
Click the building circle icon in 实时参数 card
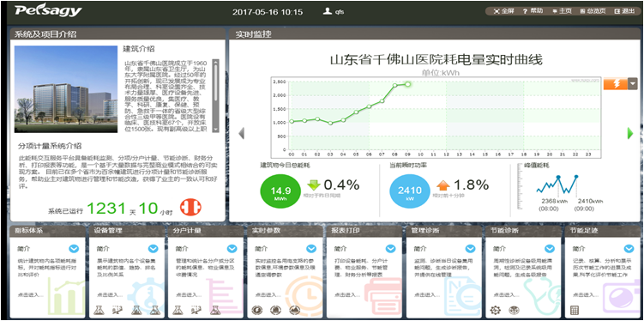click(275, 310)
